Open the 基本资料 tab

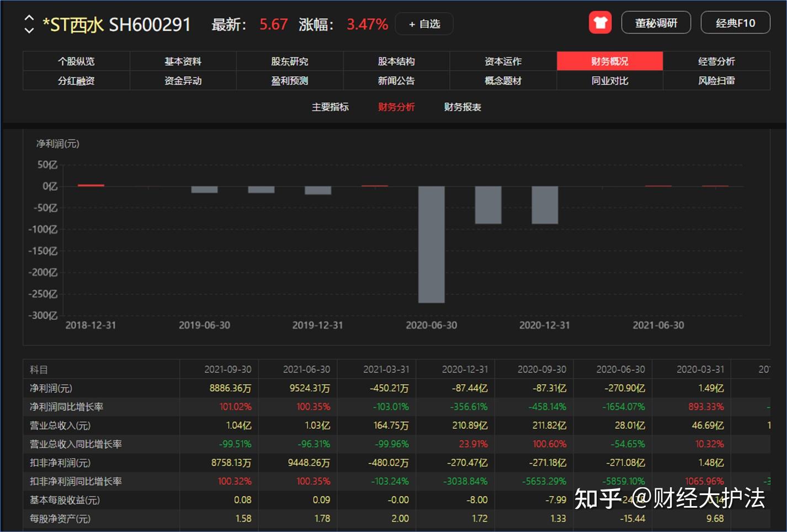click(x=183, y=61)
